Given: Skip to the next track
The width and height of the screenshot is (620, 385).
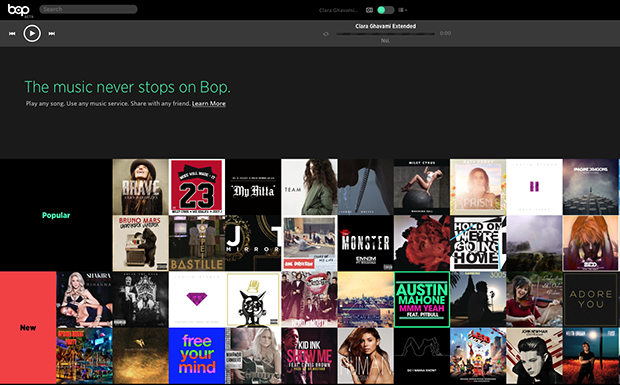Looking at the screenshot, I should pos(52,34).
